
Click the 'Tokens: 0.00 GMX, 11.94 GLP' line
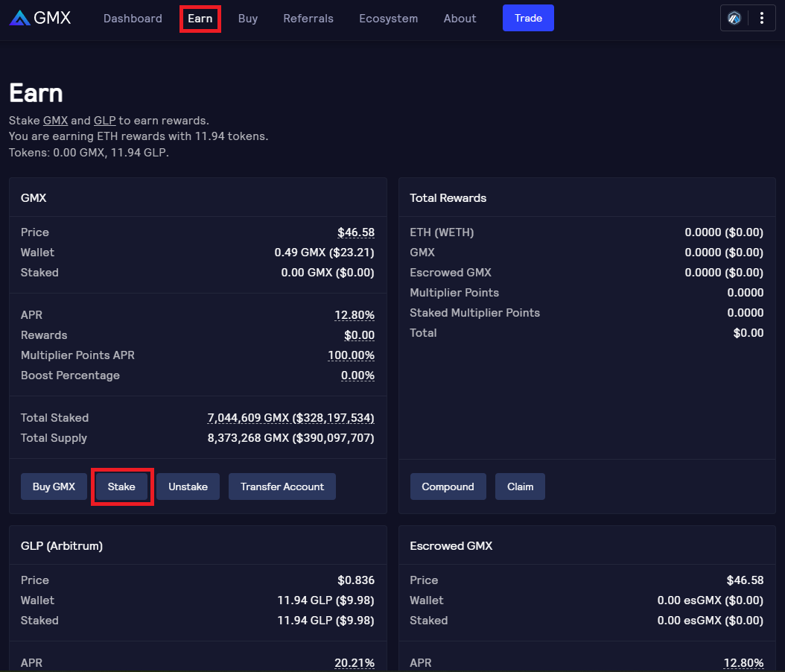tap(89, 153)
